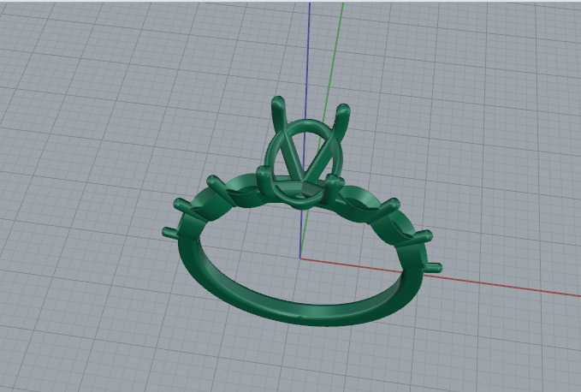Image resolution: width=581 pixels, height=392 pixels.
Task: Pick the leftmost side prong on the ring
Action: [170, 233]
